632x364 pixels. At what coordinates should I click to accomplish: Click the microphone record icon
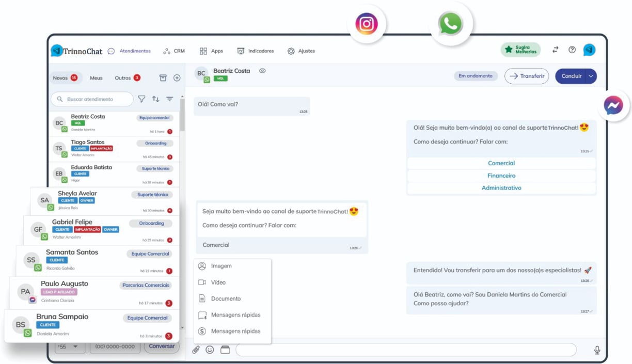[x=597, y=350]
